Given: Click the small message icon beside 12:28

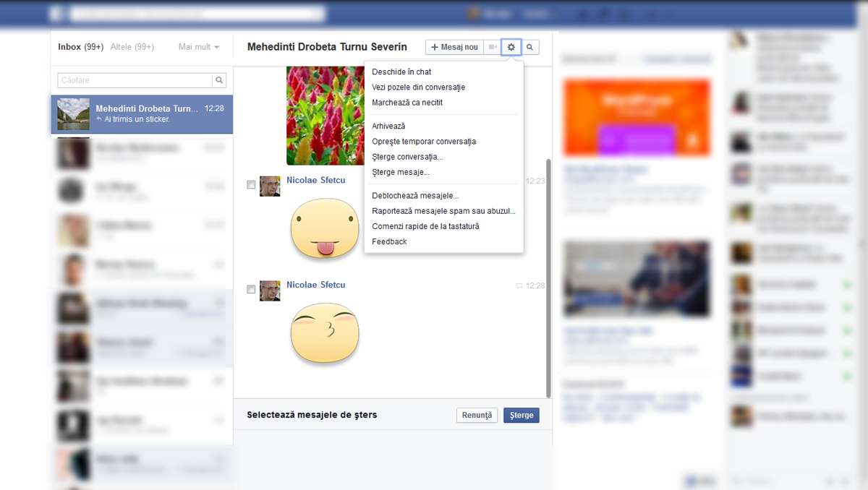Looking at the screenshot, I should pos(519,286).
